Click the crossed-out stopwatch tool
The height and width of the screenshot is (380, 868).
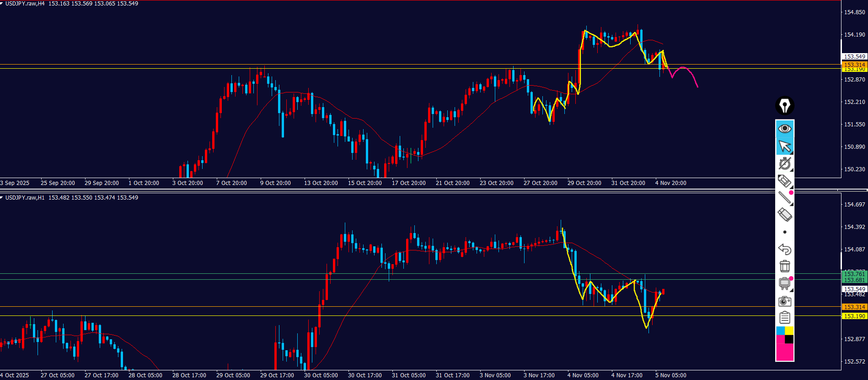(785, 163)
